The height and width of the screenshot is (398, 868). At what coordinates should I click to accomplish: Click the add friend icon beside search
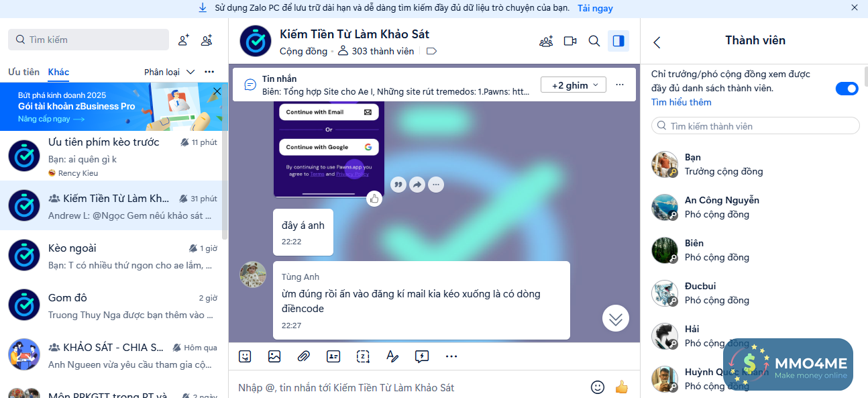tap(183, 40)
